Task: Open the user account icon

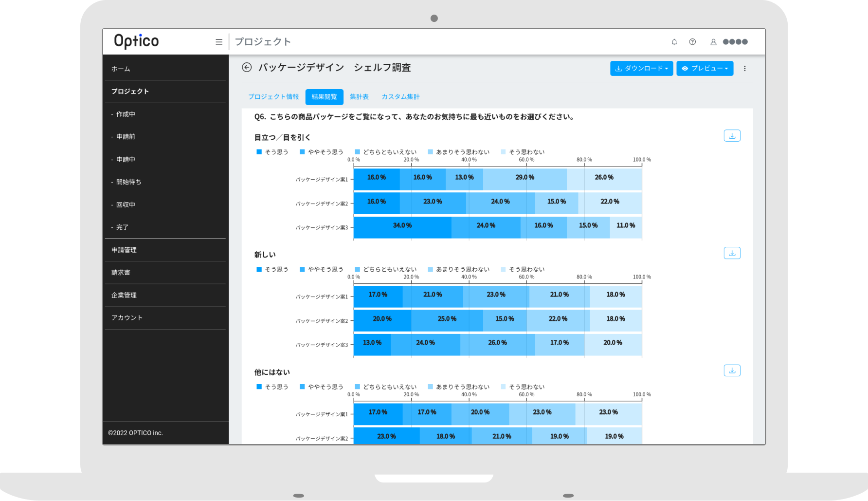Action: (713, 42)
